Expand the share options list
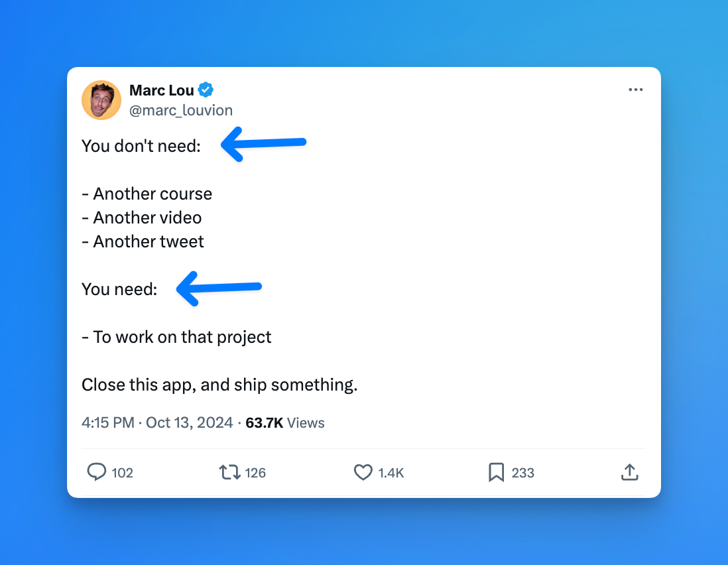Screen dimensions: 728x565 629,472
